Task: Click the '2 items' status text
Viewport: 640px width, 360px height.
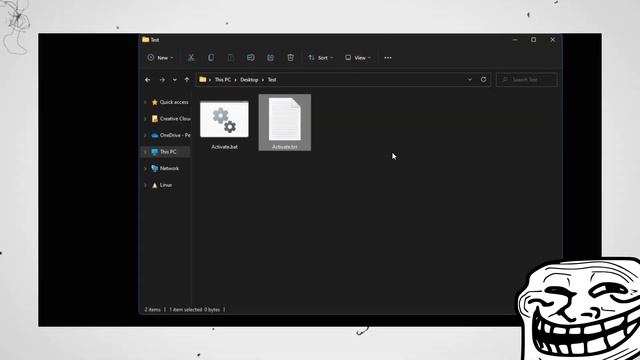Action: [x=152, y=310]
